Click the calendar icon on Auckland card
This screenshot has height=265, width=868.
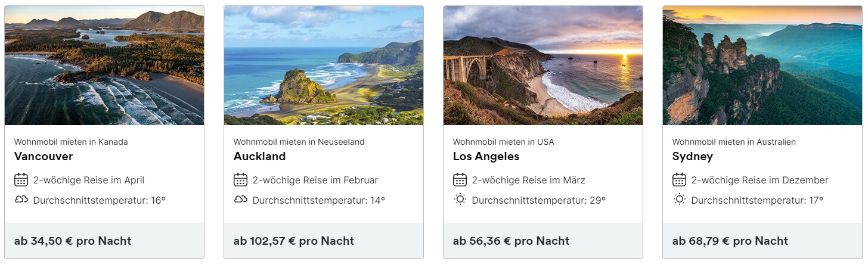click(240, 180)
